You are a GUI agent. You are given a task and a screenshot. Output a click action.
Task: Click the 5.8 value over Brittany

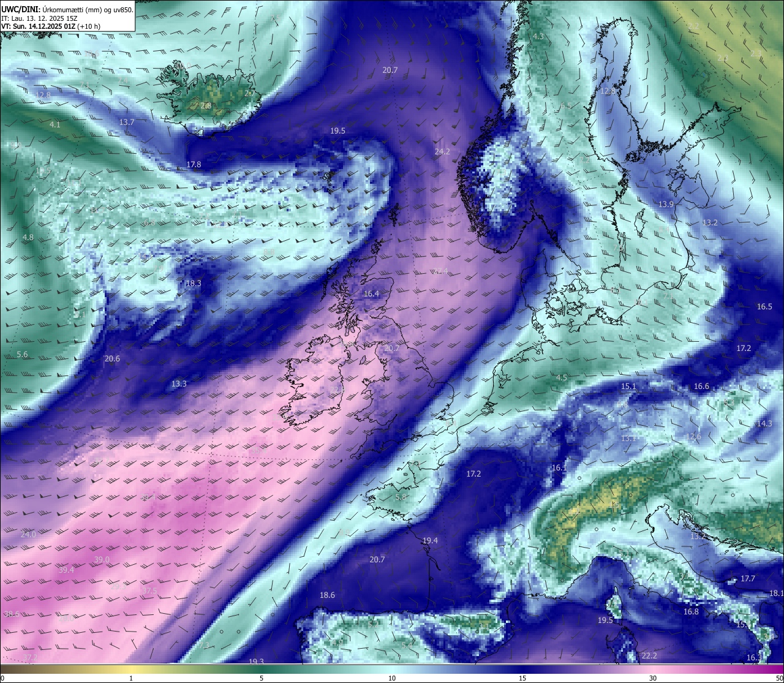[401, 497]
